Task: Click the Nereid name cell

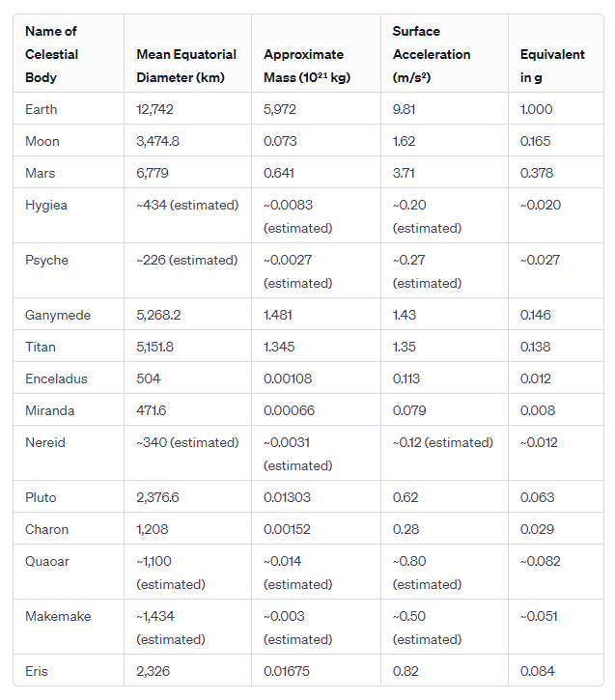Action: [45, 442]
